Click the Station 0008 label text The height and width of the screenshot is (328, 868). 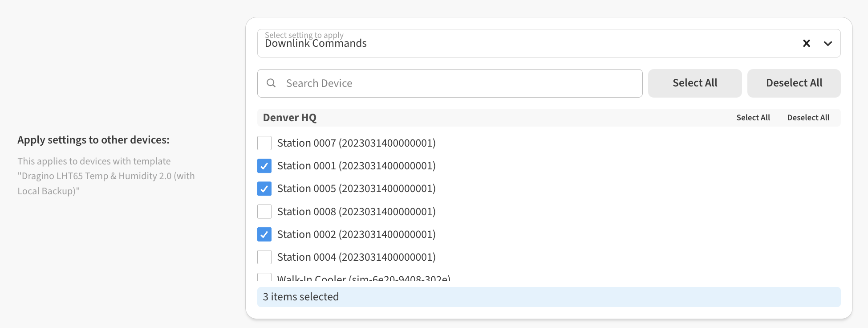(356, 212)
